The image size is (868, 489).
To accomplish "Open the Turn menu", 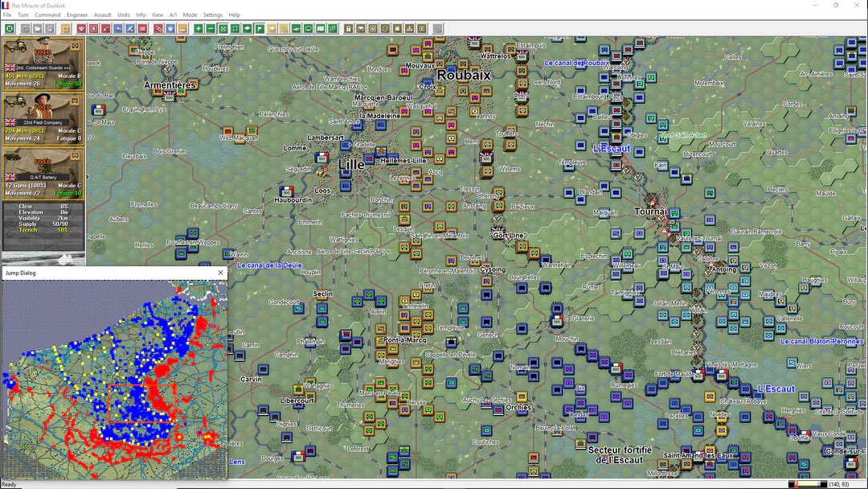I will click(23, 15).
